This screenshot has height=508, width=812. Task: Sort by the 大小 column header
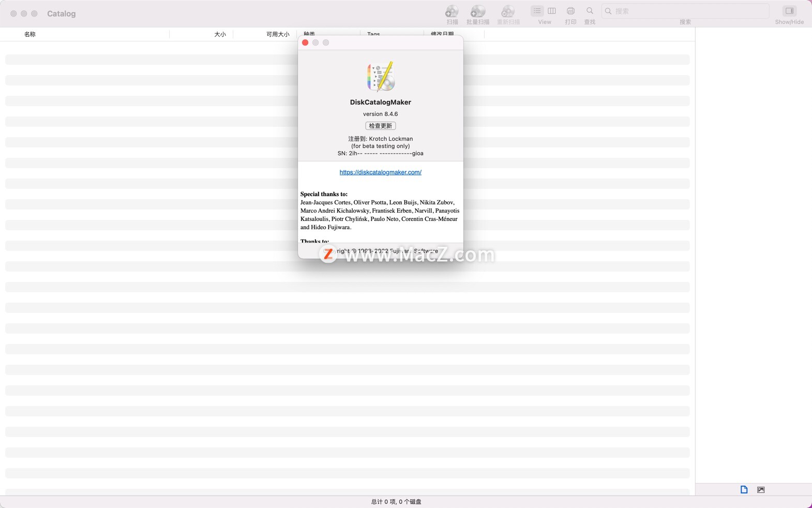[x=220, y=34]
